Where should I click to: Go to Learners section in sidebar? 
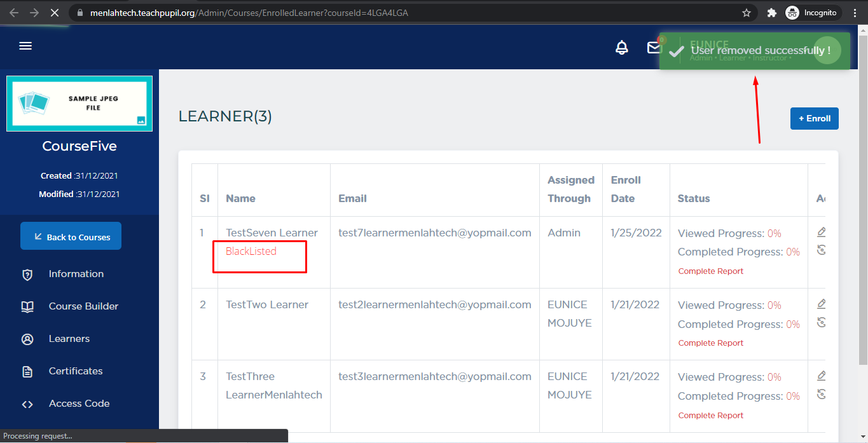click(x=69, y=339)
